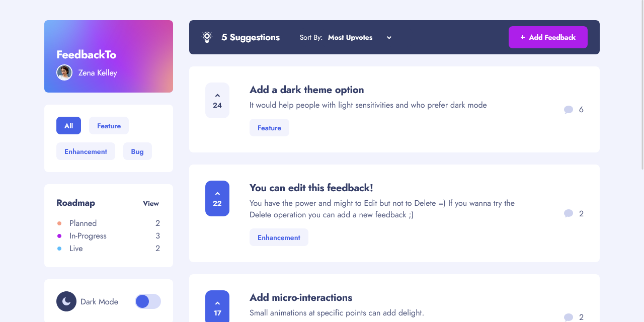The image size is (644, 322).
Task: Click the lightbulb icon in the suggestions header
Action: click(x=207, y=37)
